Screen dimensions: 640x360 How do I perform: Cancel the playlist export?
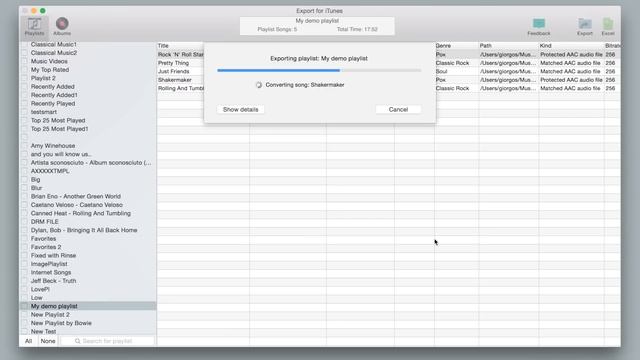pos(398,109)
